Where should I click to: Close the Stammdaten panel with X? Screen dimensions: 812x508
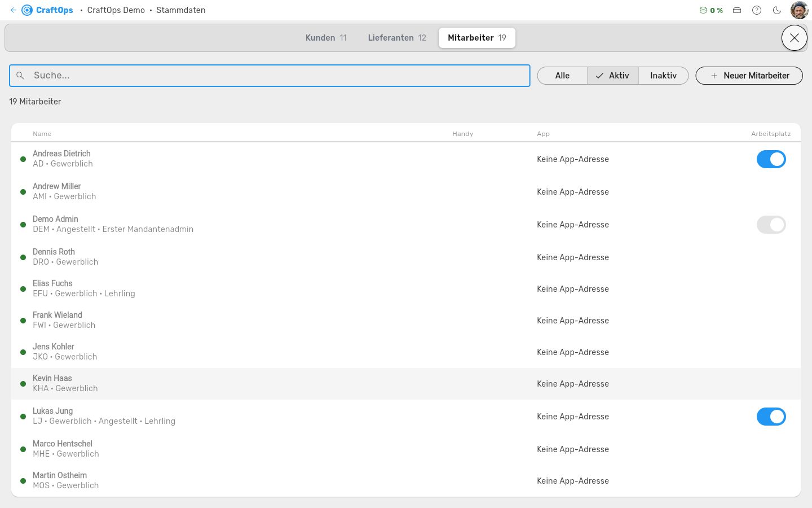click(x=795, y=38)
